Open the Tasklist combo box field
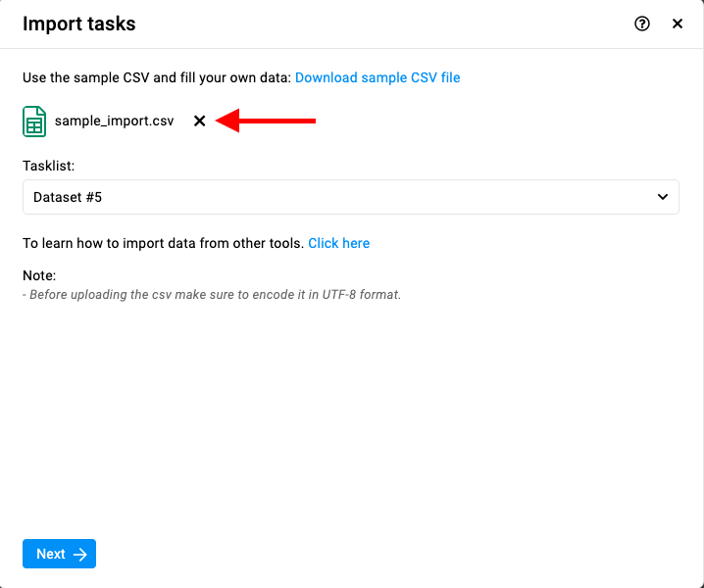The image size is (704, 588). pos(351,197)
